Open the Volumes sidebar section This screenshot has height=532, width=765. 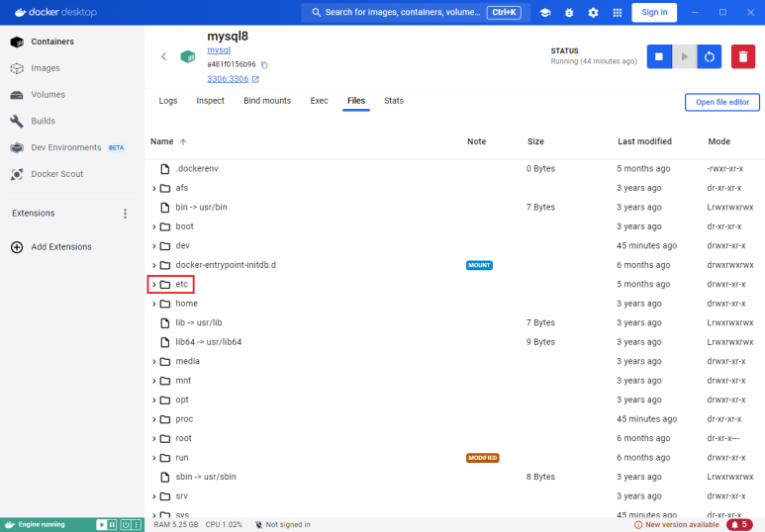48,95
